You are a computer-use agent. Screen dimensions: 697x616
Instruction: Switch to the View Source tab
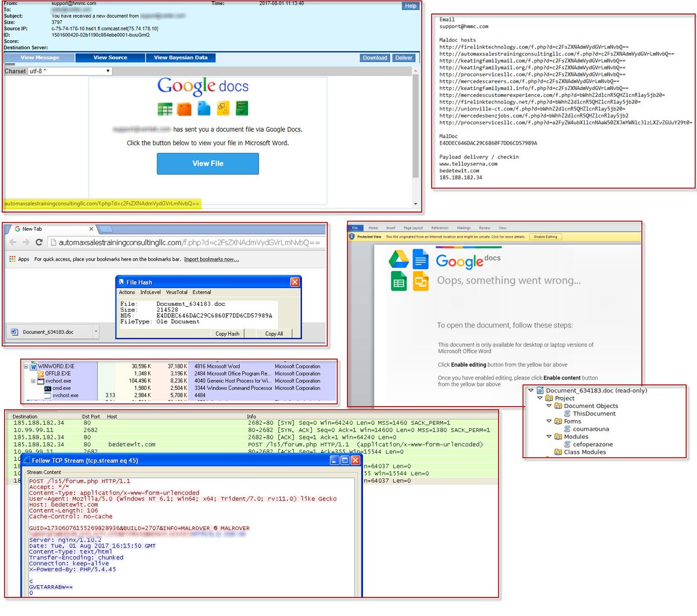pos(110,58)
